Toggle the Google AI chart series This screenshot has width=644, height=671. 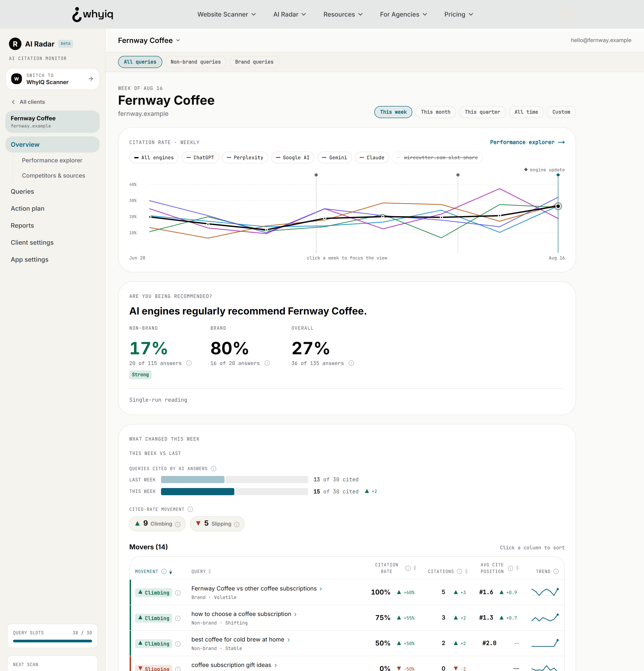[x=292, y=157]
